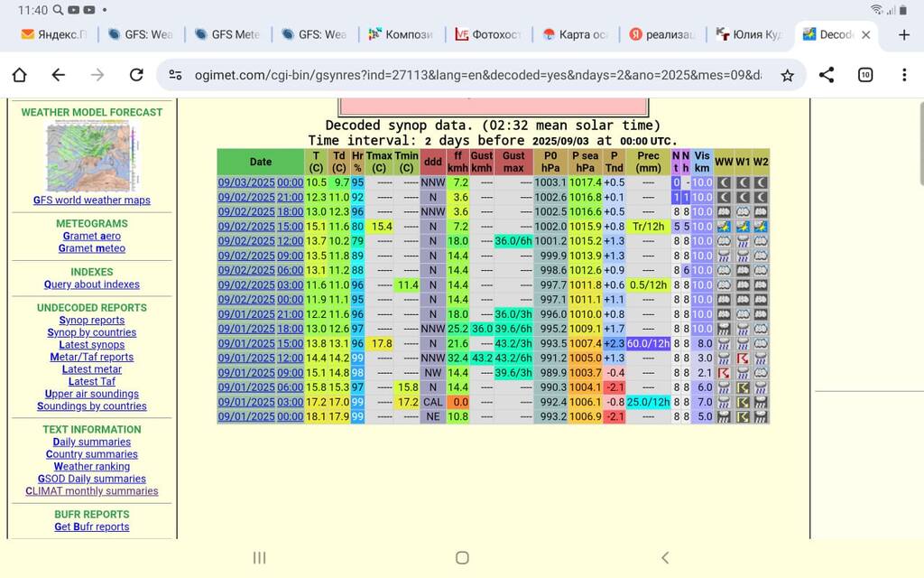The image size is (924, 578).
Task: Click the weather model forecast map thumbnail
Action: tap(92, 156)
